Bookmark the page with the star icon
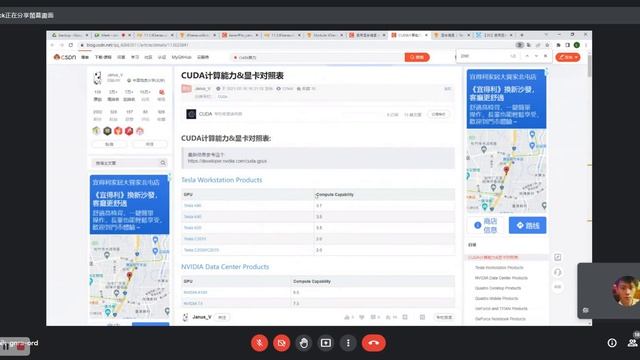This screenshot has height=360, width=640. 547,45
